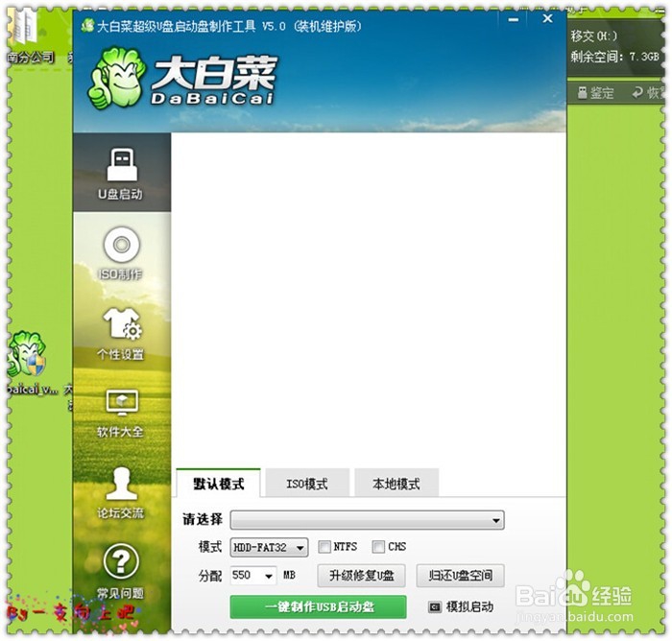Image resolution: width=672 pixels, height=641 pixels.
Task: Enable the NTFS checkbox
Action: point(324,547)
